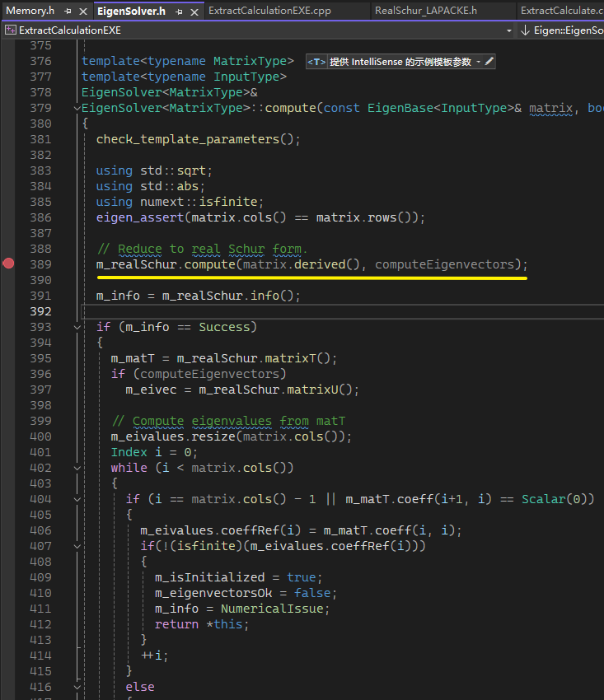Click Scalar(0) on line 404
The image size is (604, 700).
(x=555, y=499)
